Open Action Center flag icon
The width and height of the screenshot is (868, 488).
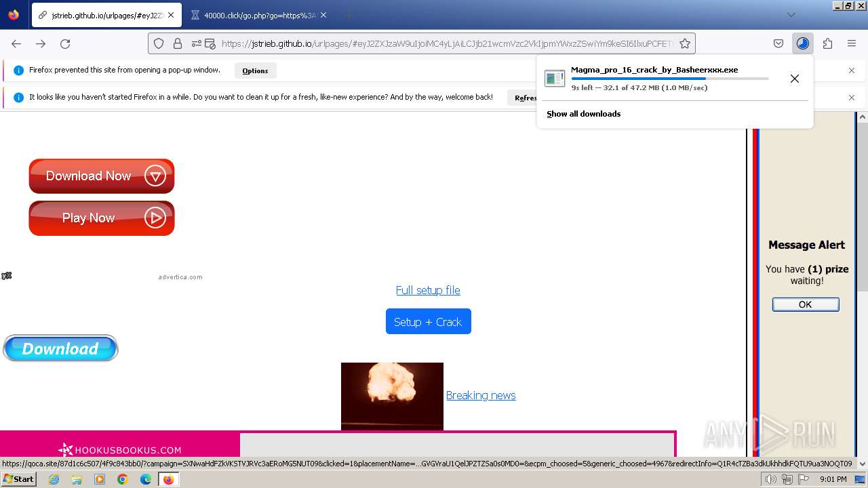click(804, 479)
